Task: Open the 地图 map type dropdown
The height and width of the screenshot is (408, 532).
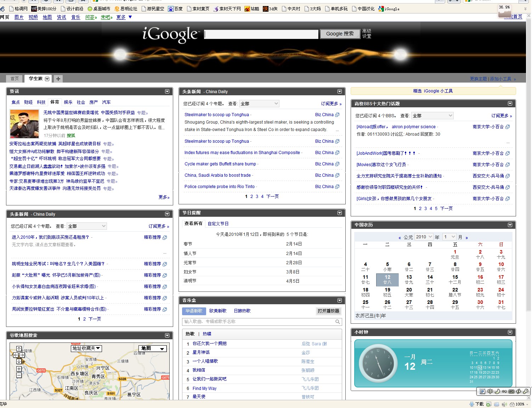Action: (153, 348)
